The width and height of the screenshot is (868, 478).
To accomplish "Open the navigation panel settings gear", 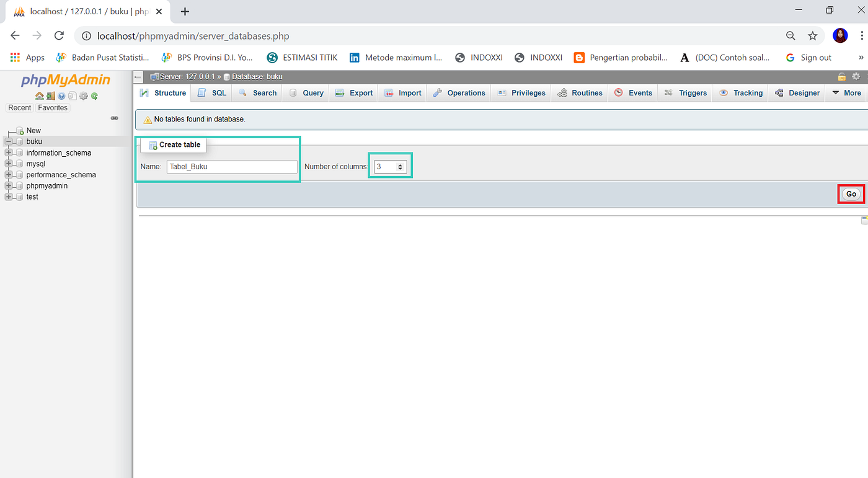I will tap(83, 95).
